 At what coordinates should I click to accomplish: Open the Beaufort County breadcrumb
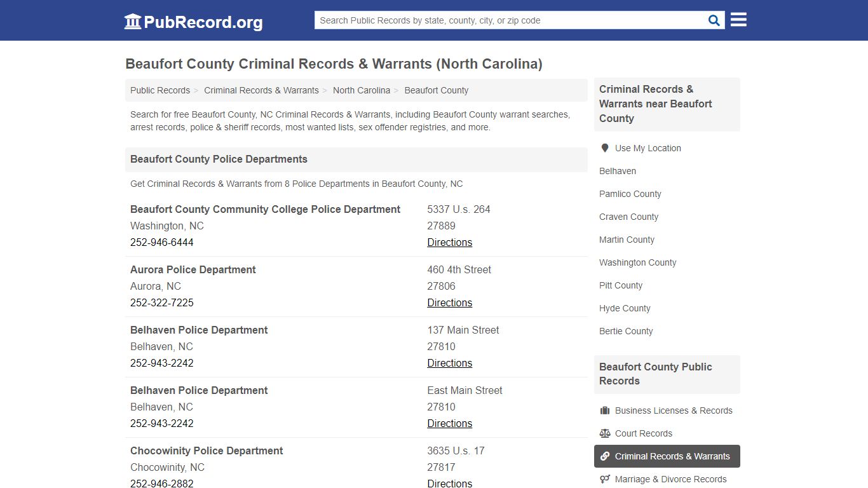click(437, 90)
